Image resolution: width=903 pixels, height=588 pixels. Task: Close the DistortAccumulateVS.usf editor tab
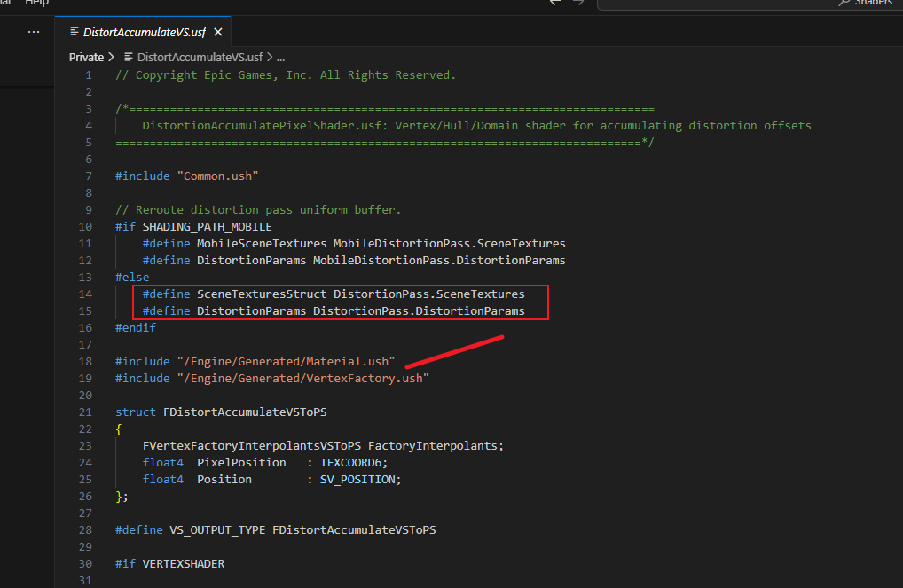pyautogui.click(x=217, y=32)
